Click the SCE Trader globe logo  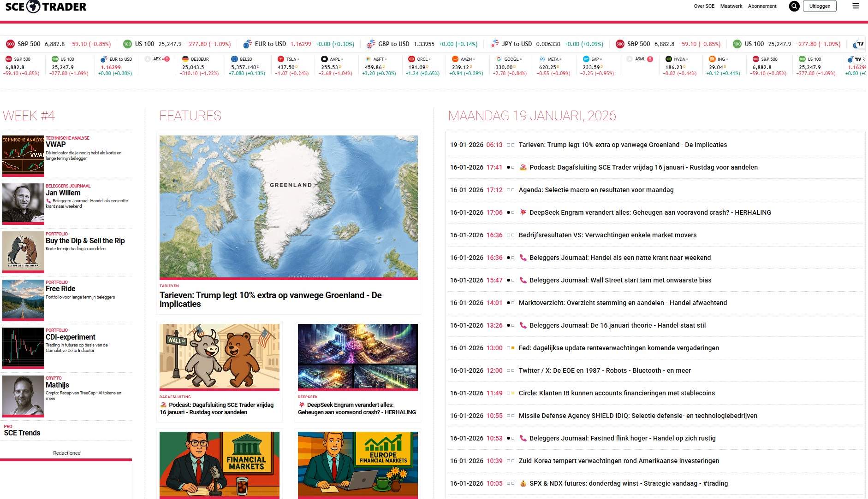tap(33, 6)
